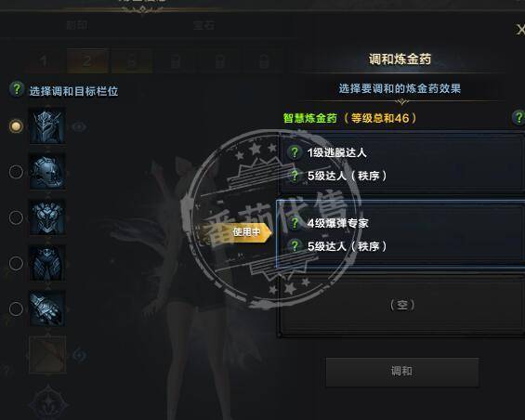The image size is (525, 420).
Task: Click the shoulder armor slot icon
Action: (x=47, y=172)
